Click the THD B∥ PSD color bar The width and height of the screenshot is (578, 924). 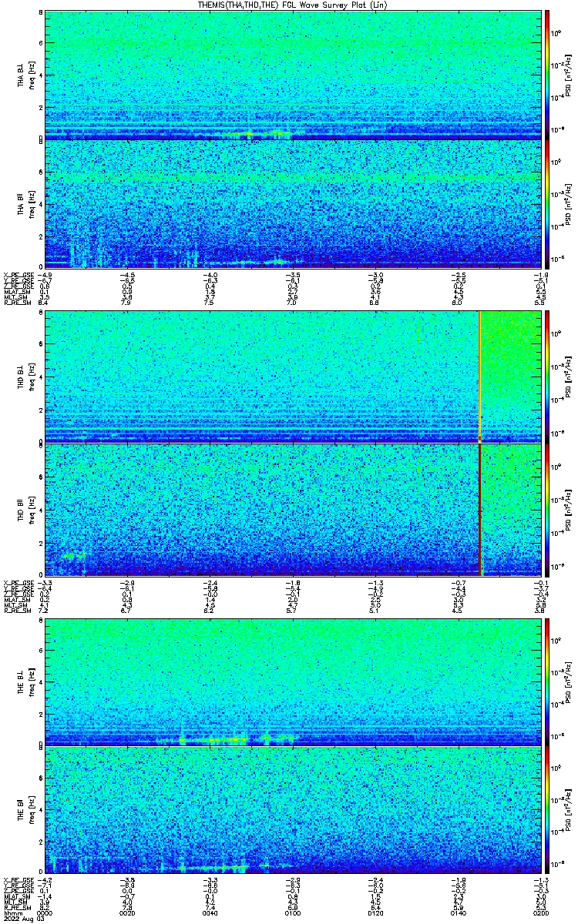point(548,510)
